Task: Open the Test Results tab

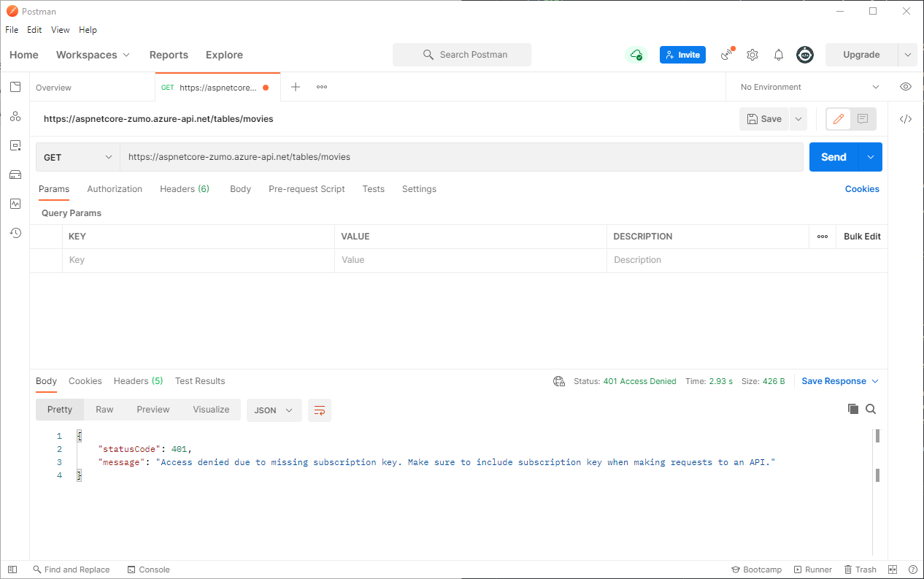Action: (x=200, y=381)
